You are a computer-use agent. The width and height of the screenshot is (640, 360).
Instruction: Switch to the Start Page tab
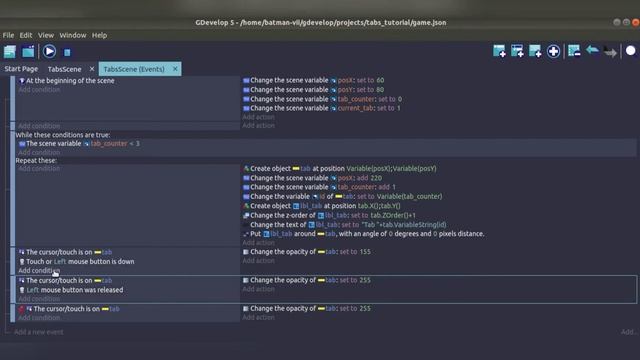(x=21, y=69)
